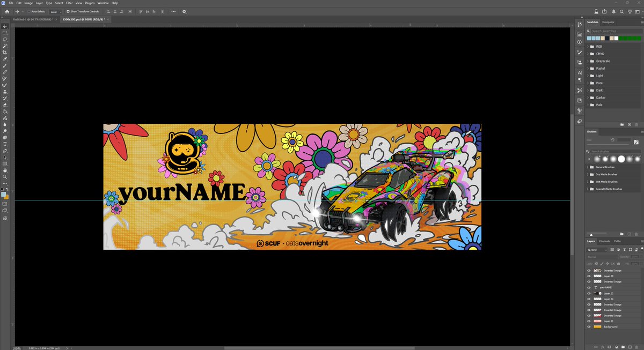Switch to the Paths tab
Screen dimensions: 644x350
pos(618,241)
